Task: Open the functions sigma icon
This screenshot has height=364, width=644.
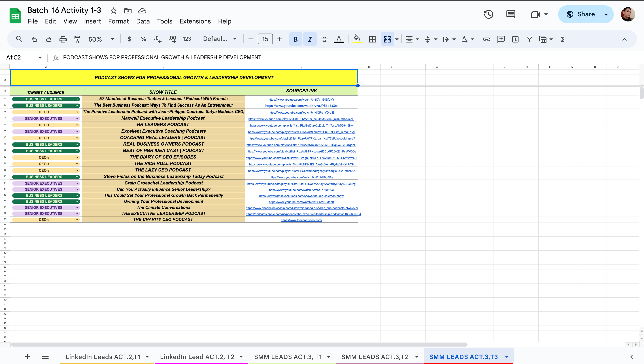Action: 563,39
